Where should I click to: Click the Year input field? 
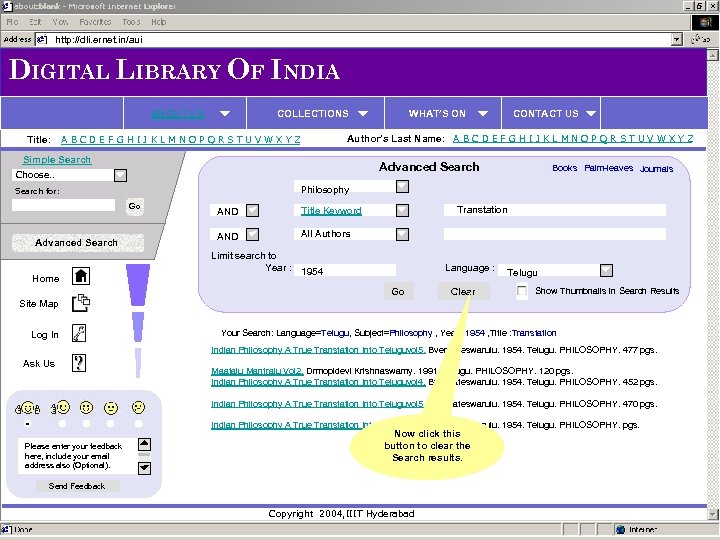(345, 271)
